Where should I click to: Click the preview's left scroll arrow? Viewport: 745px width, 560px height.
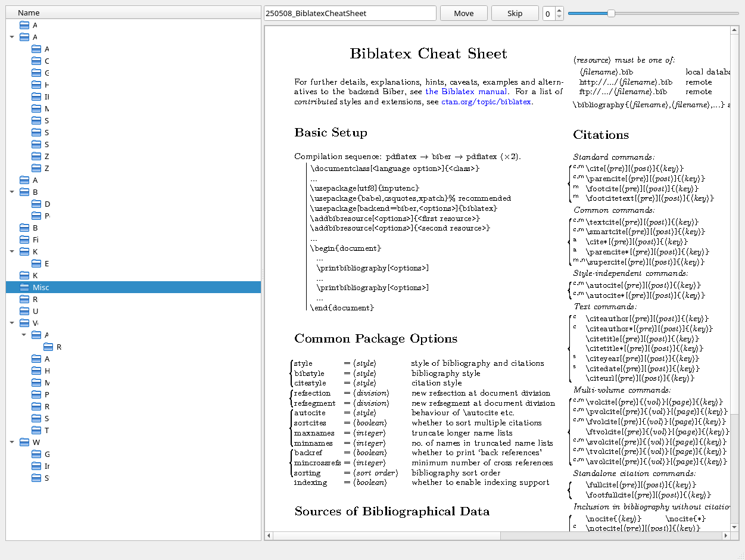(269, 536)
